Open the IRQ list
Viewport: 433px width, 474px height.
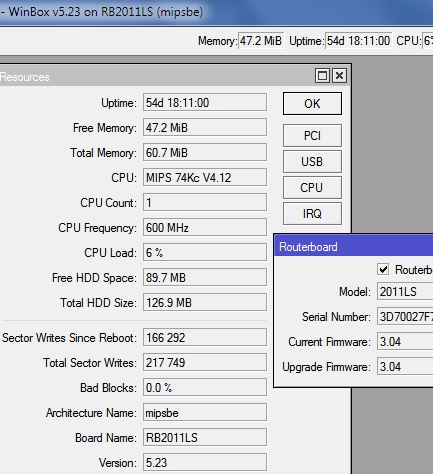click(x=312, y=213)
